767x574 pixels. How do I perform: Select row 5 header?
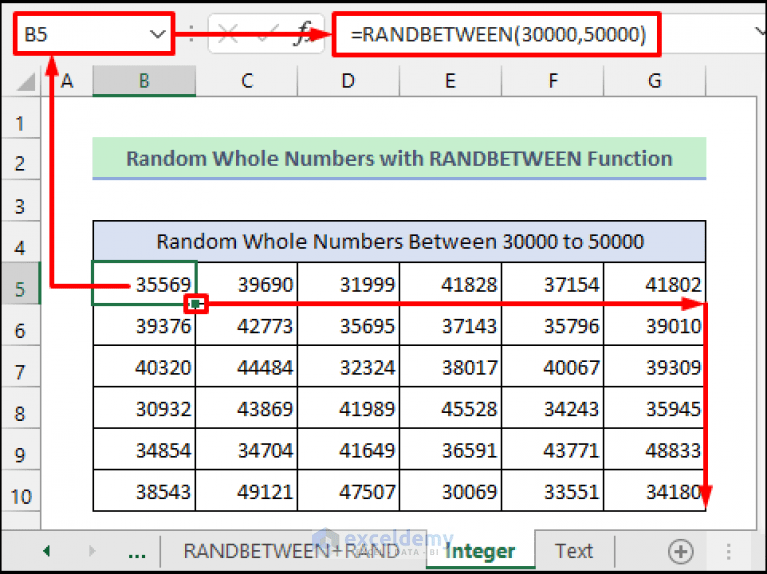(x=21, y=283)
